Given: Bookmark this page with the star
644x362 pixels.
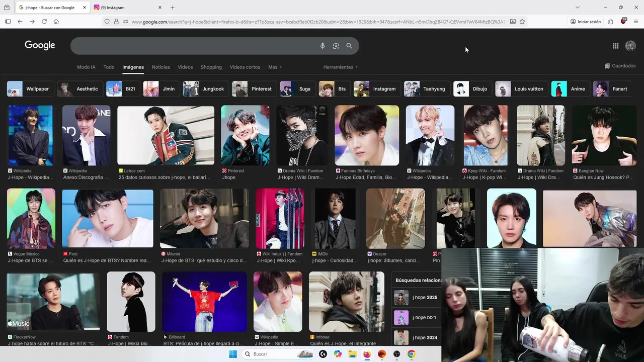Looking at the screenshot, I should 522,22.
